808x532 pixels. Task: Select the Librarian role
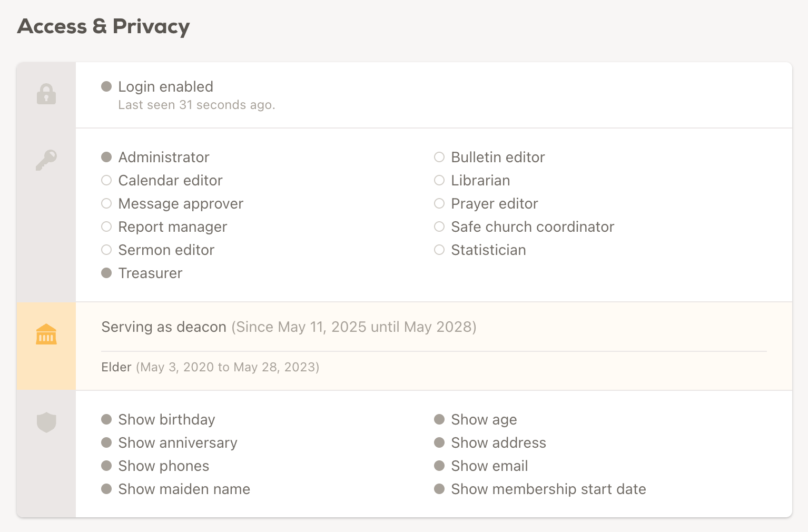(x=439, y=180)
